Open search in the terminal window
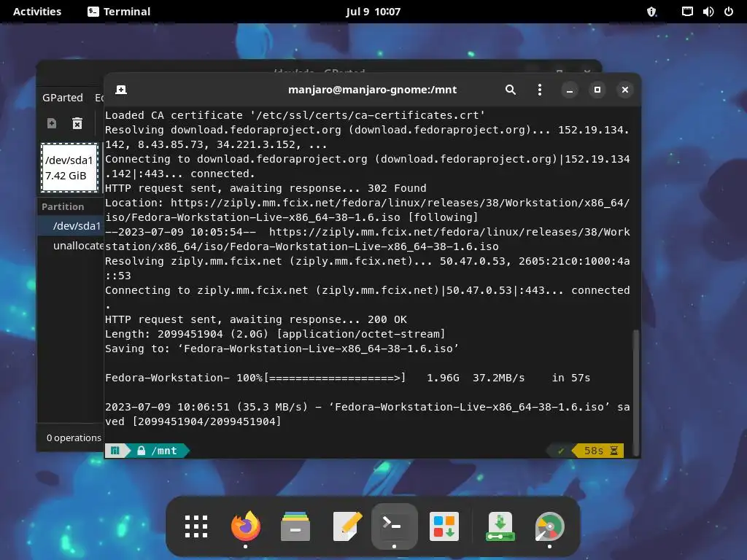 [x=510, y=90]
